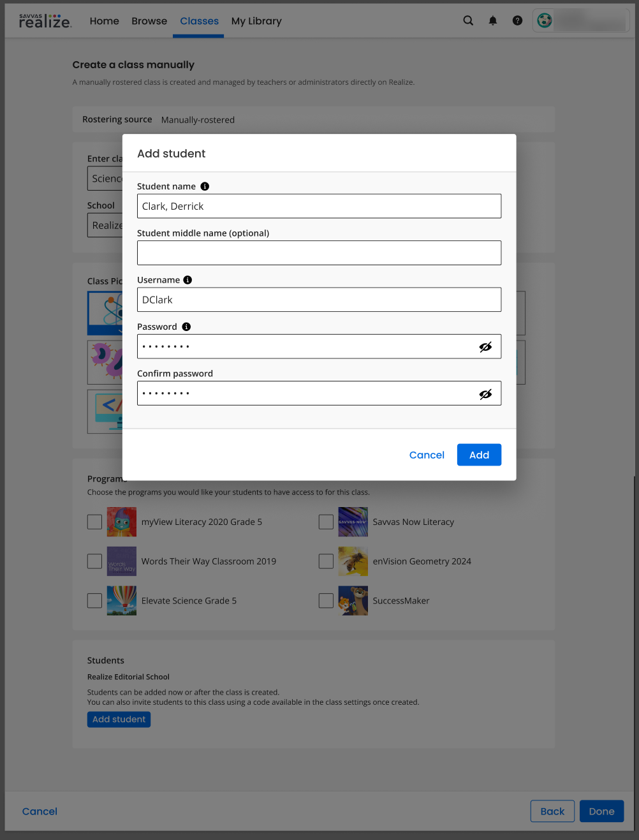
Task: Click 'Create a class manually' heading
Action: pyautogui.click(x=133, y=64)
